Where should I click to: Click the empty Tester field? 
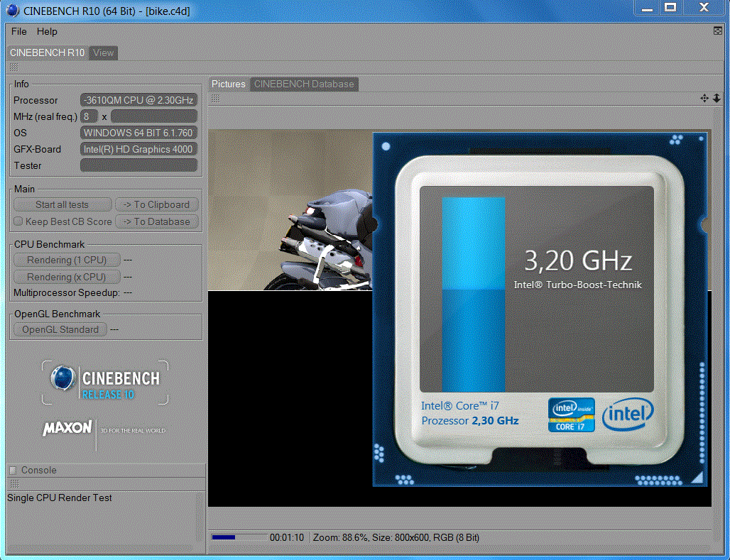[138, 165]
